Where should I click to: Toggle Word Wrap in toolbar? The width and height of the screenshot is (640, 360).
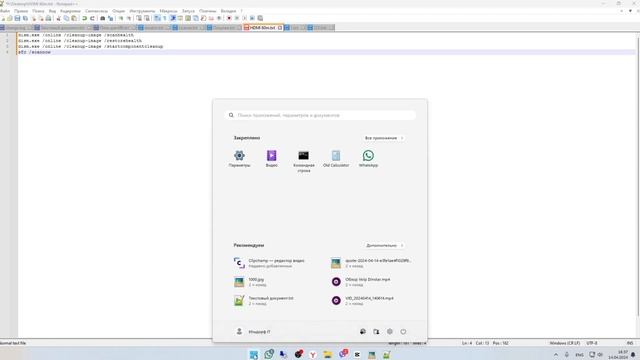point(157,18)
